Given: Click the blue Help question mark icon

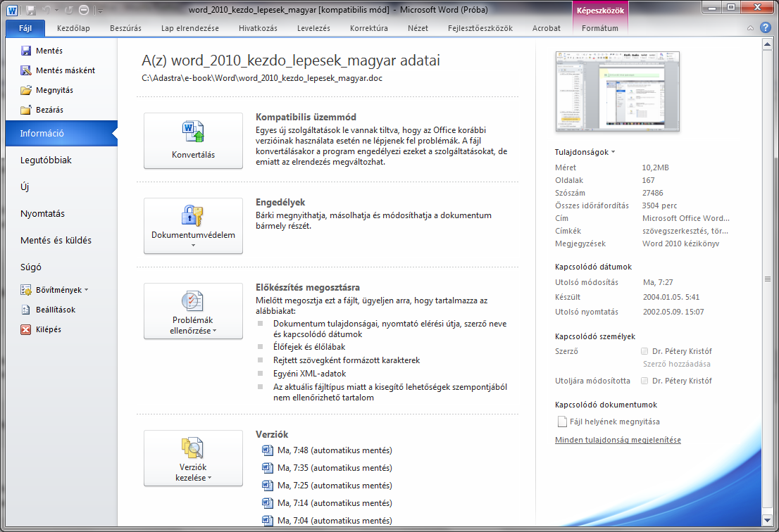Looking at the screenshot, I should [766, 27].
